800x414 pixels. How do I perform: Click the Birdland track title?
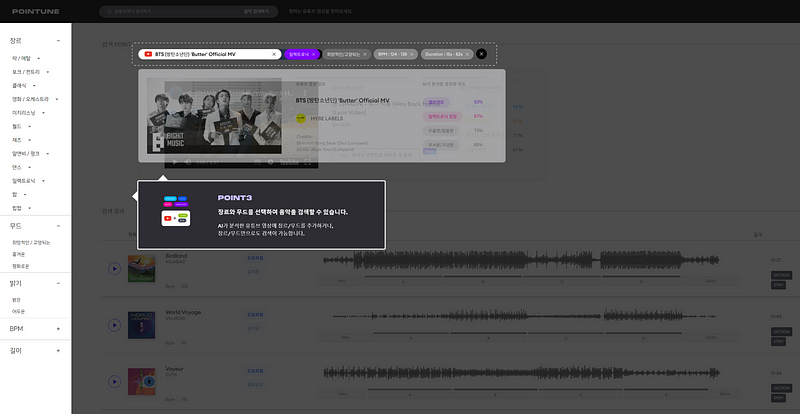point(176,256)
